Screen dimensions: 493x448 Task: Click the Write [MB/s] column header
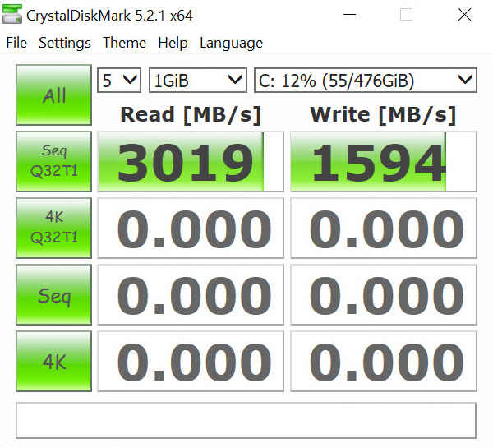point(383,115)
